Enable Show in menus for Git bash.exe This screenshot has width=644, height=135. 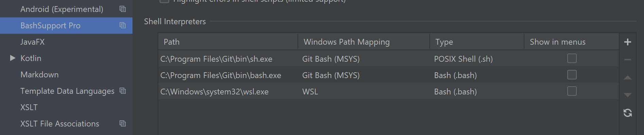pyautogui.click(x=572, y=75)
